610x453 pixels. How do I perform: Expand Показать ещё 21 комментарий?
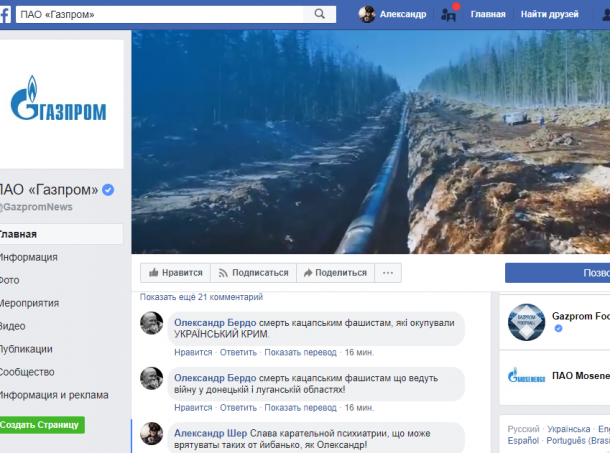click(x=201, y=297)
